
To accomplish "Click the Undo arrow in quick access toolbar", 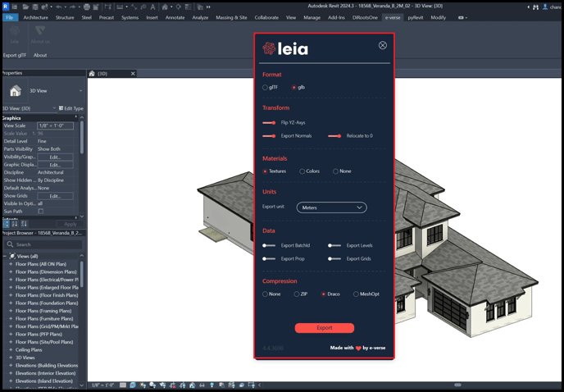I will [x=59, y=7].
